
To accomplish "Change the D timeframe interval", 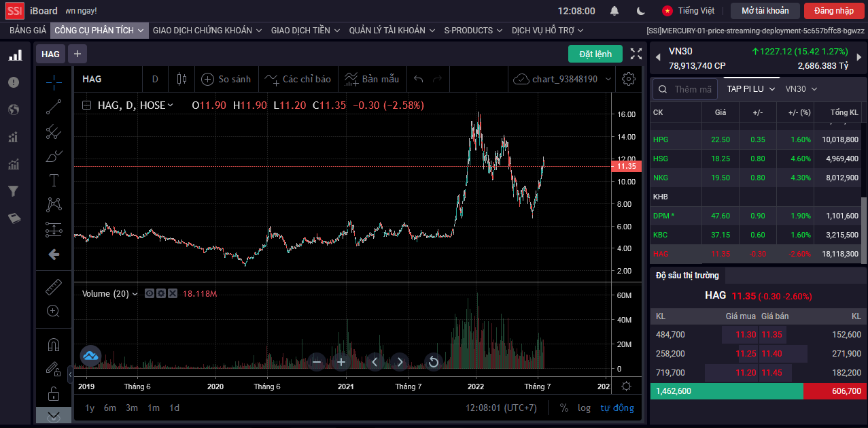I will (155, 79).
